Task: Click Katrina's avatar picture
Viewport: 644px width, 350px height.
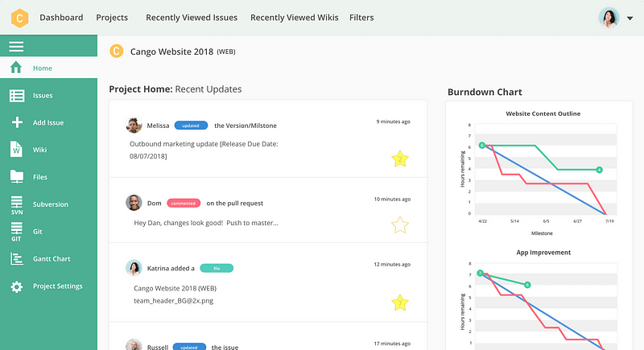Action: (x=134, y=268)
